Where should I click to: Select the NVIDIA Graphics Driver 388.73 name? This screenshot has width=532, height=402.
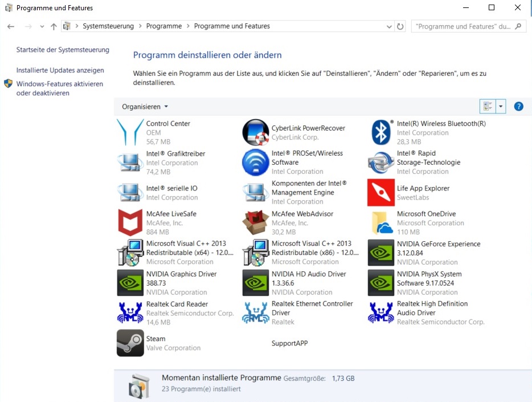click(x=181, y=278)
